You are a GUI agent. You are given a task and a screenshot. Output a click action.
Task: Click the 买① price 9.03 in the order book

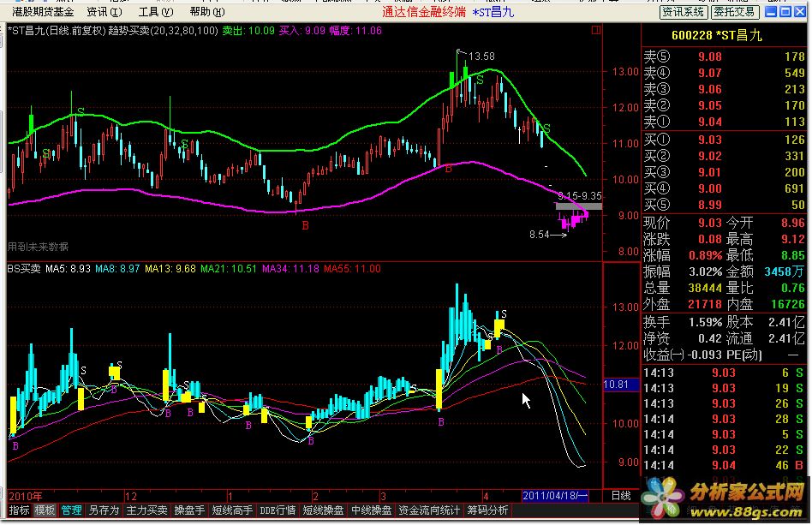[709, 140]
